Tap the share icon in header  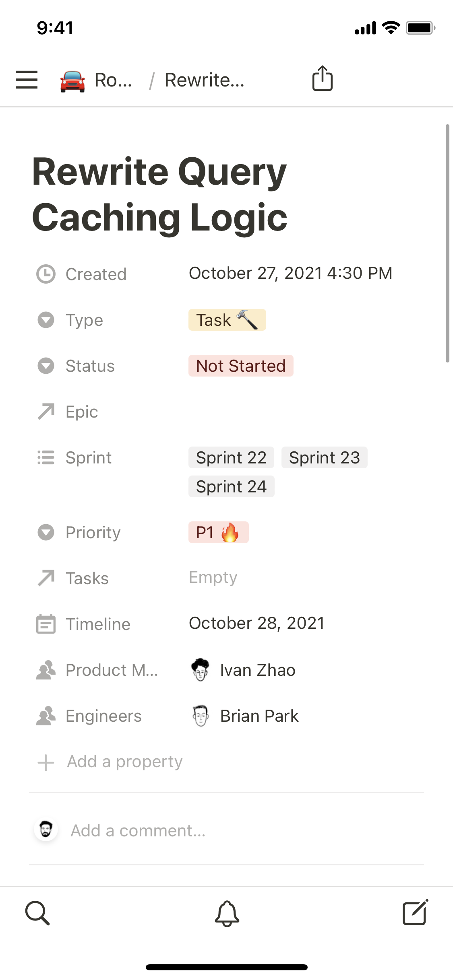tap(322, 78)
